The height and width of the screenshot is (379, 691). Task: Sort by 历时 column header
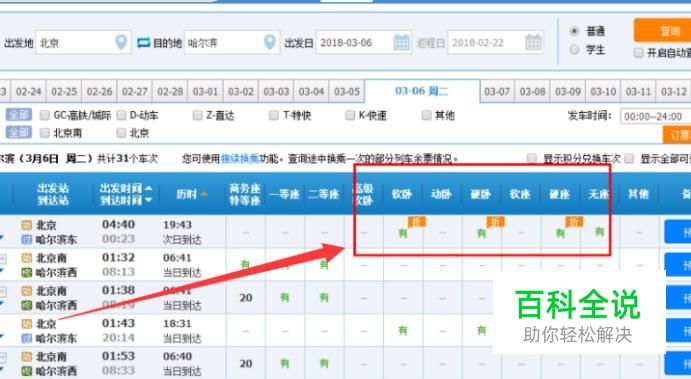192,194
